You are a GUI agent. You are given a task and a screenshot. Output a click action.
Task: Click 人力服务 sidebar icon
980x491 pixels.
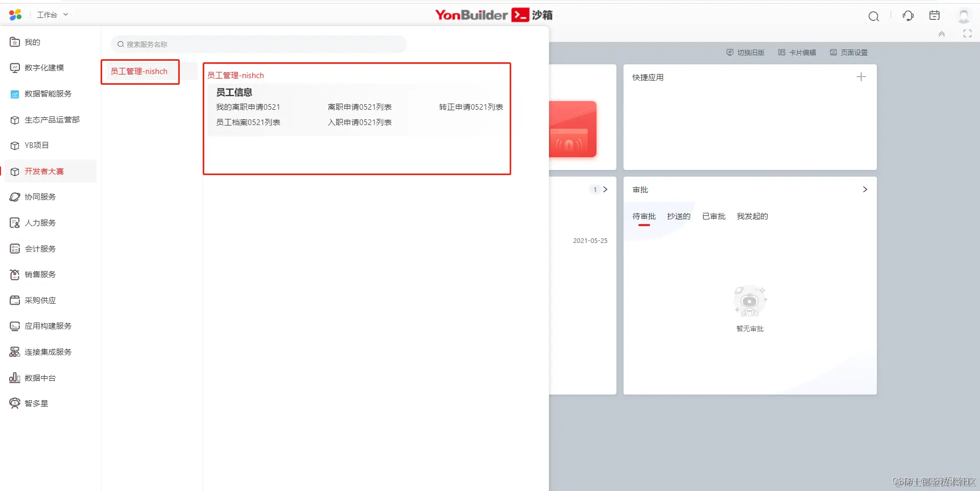(x=15, y=223)
